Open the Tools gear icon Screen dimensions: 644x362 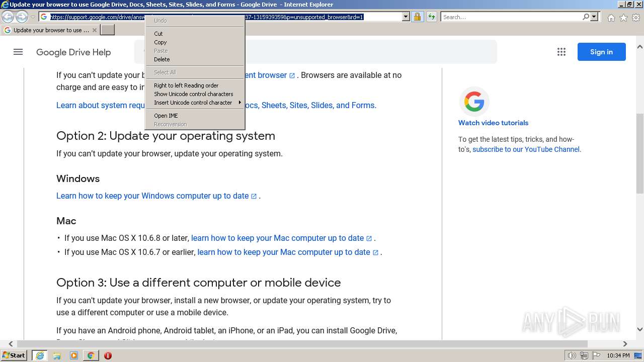(636, 18)
